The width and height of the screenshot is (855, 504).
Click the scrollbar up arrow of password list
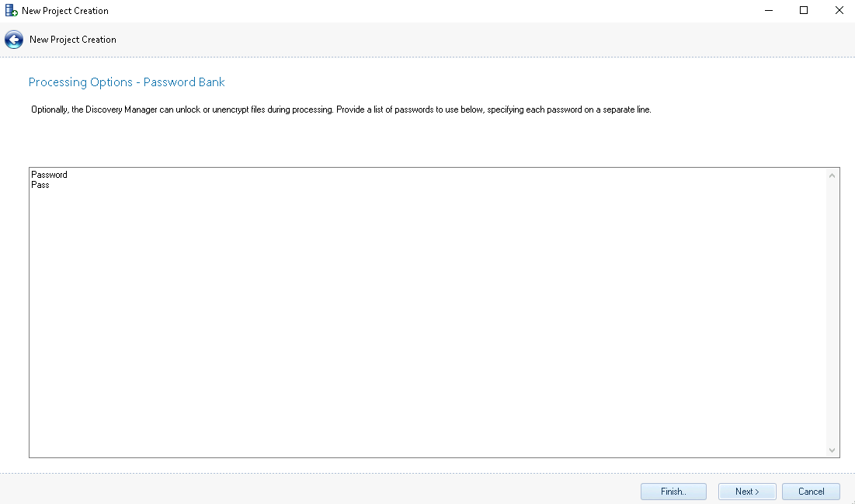pyautogui.click(x=832, y=176)
